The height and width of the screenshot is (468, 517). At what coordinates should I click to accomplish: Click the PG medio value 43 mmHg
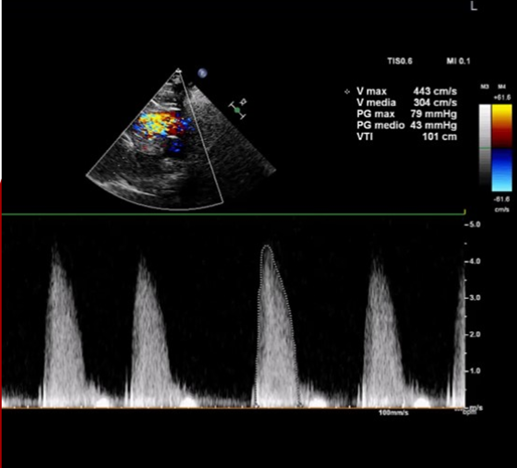tap(433, 125)
